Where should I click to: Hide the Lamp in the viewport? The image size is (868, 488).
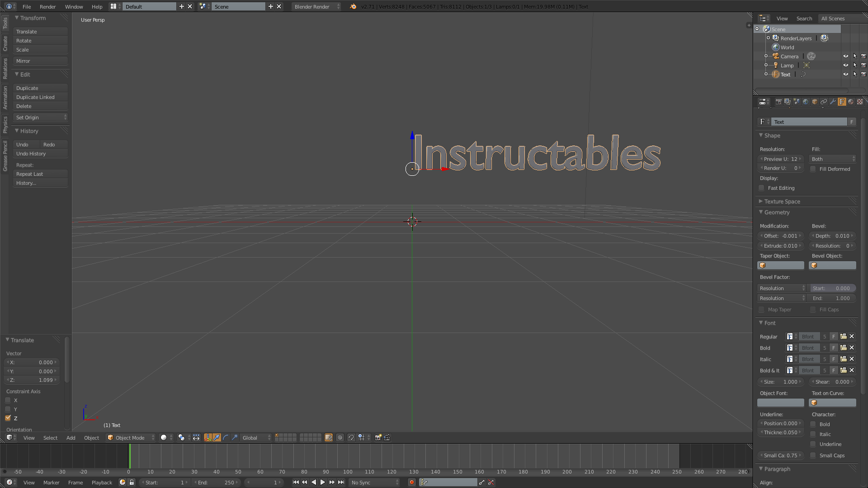tap(846, 65)
